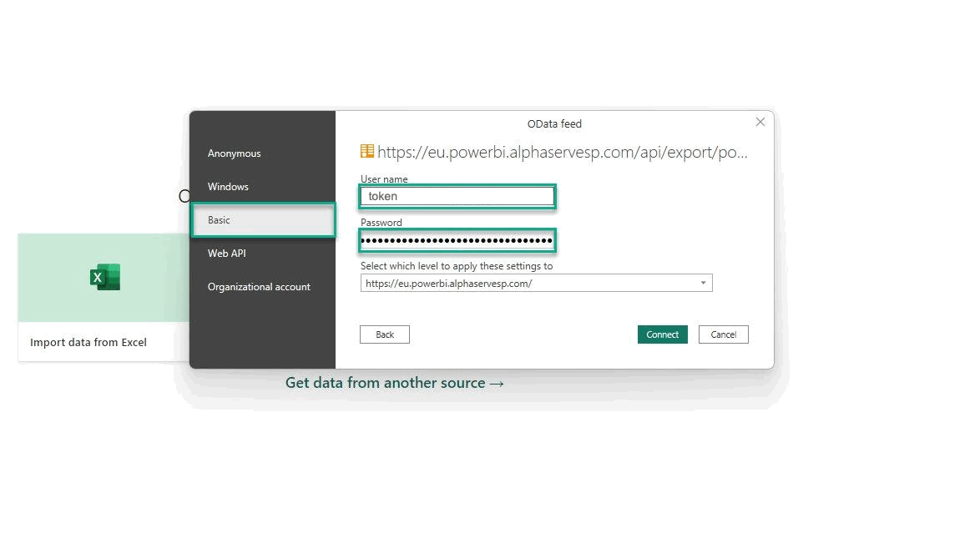This screenshot has width=980, height=558.
Task: Select the User name value token
Action: click(383, 196)
